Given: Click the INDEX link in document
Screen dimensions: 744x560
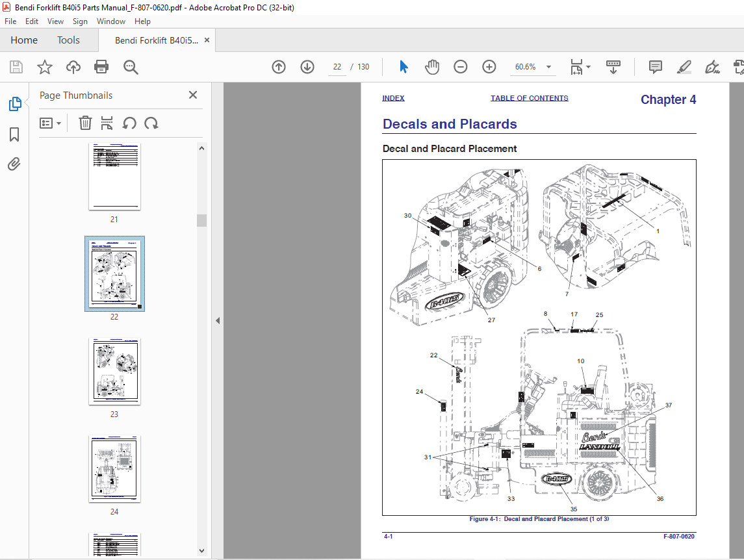Looking at the screenshot, I should click(393, 98).
